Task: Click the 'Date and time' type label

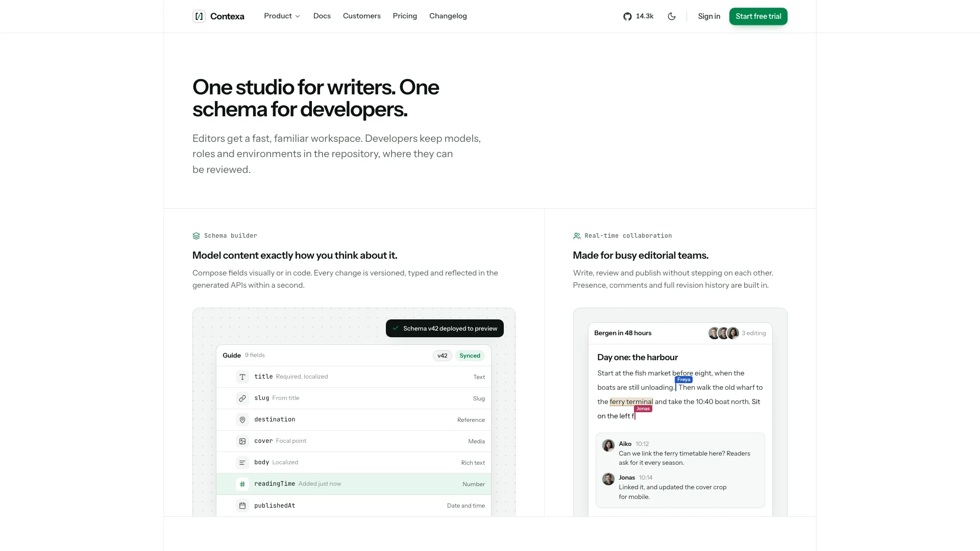Action: click(465, 506)
